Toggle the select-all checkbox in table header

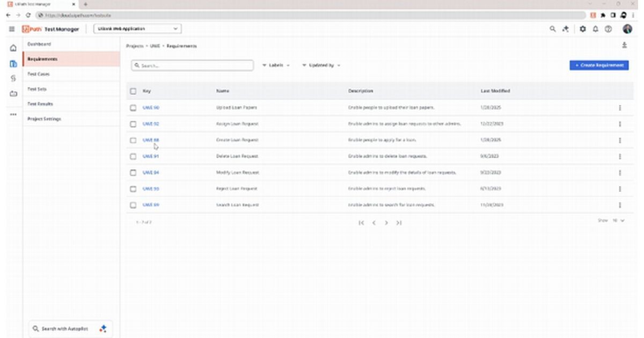click(x=133, y=91)
